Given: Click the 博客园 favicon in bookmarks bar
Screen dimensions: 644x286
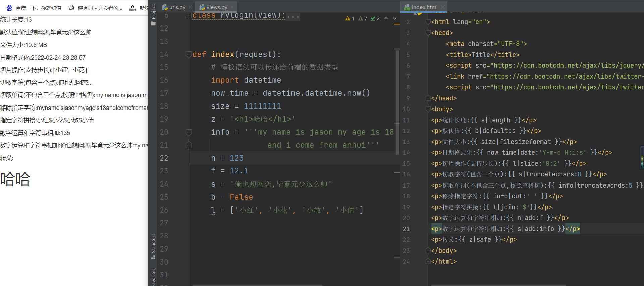Looking at the screenshot, I should (71, 8).
